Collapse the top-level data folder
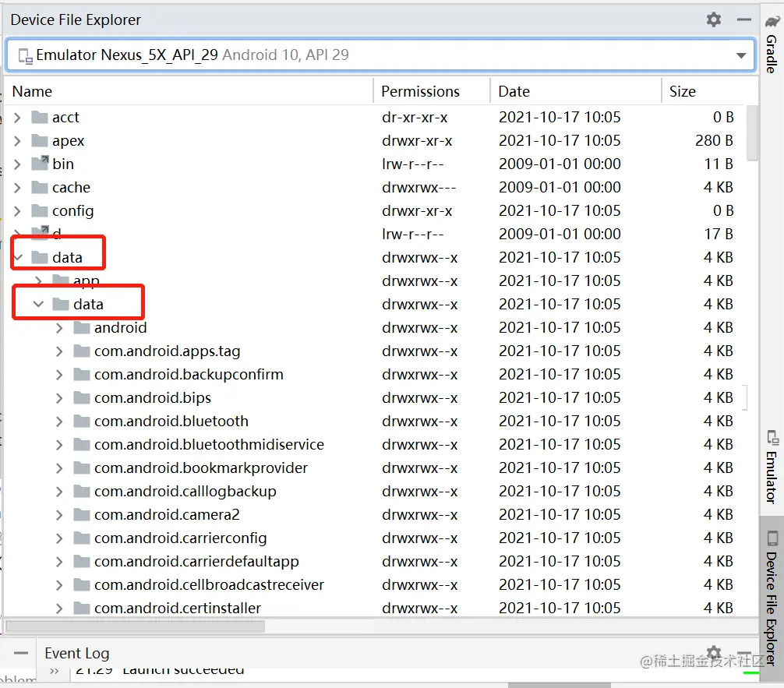Screen dimensions: 784x688 (19, 257)
